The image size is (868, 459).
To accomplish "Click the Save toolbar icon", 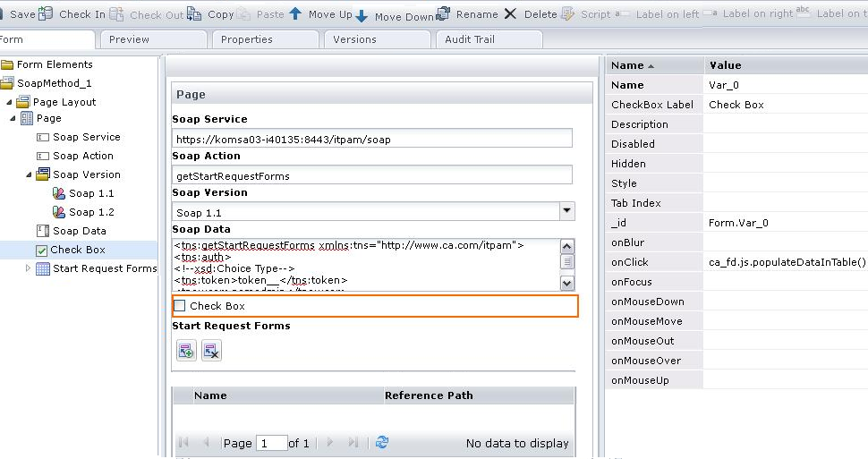I will pyautogui.click(x=3, y=14).
